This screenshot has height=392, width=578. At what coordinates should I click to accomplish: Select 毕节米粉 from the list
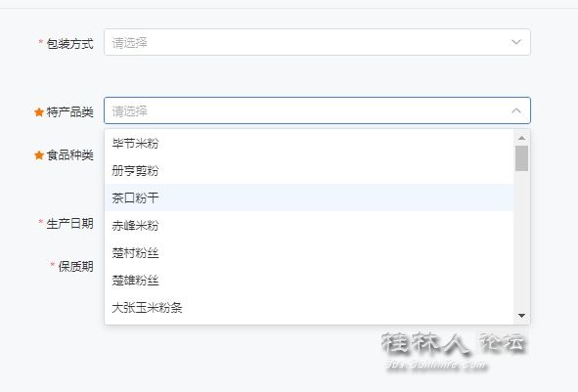click(x=309, y=143)
